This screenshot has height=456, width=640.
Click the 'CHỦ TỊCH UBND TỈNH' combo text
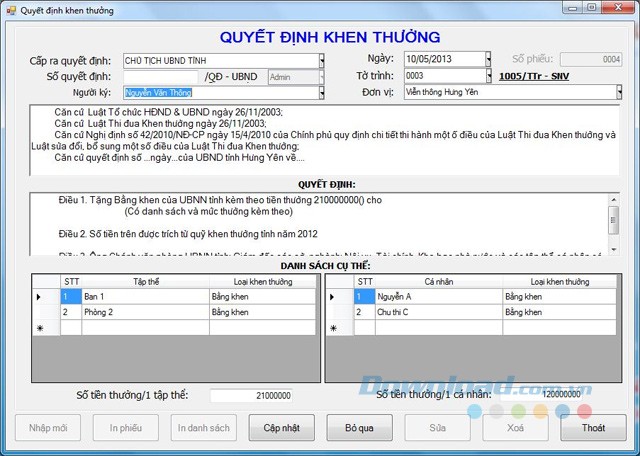[165, 61]
